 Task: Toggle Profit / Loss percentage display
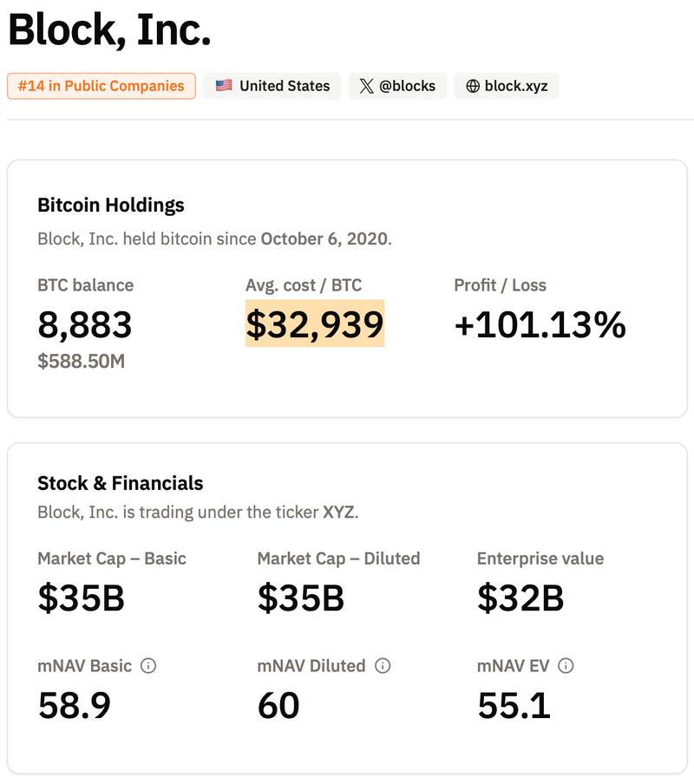(x=540, y=325)
